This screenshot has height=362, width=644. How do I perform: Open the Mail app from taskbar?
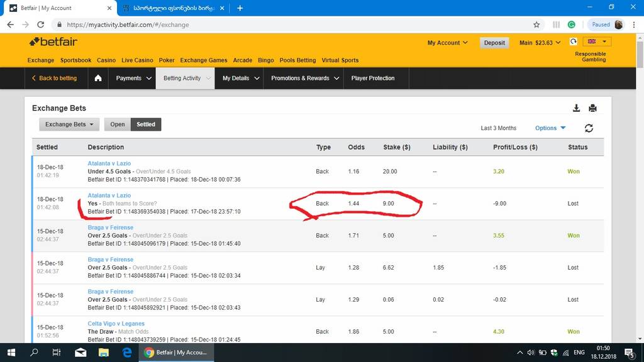(80, 352)
